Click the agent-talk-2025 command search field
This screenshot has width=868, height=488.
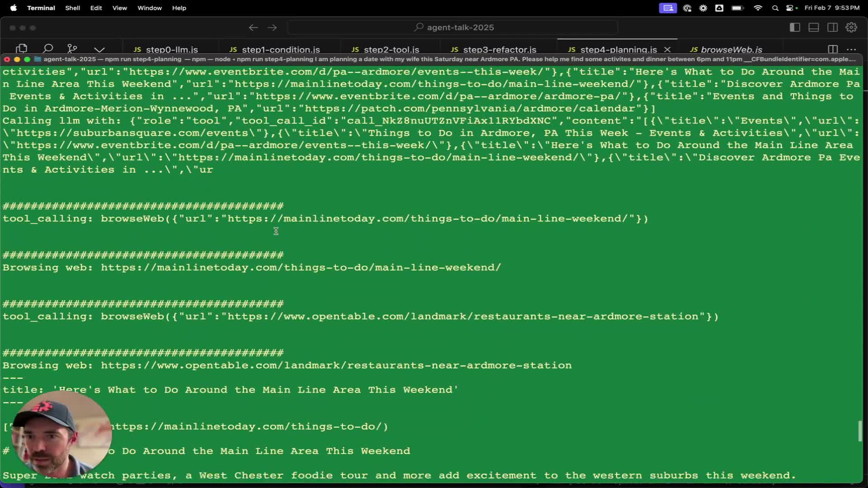[453, 28]
